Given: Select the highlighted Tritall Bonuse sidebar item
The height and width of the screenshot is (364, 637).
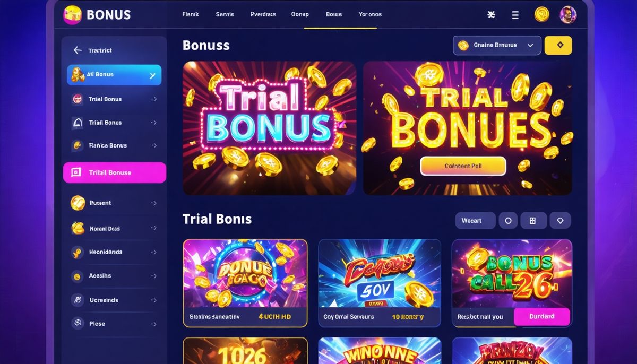Looking at the screenshot, I should [x=115, y=172].
